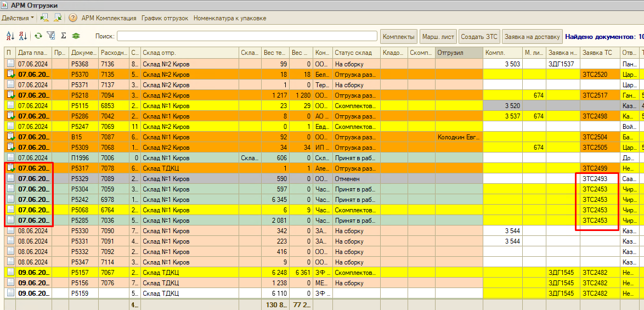644x310 pixels.
Task: Click the Расходн... column header
Action: point(114,53)
